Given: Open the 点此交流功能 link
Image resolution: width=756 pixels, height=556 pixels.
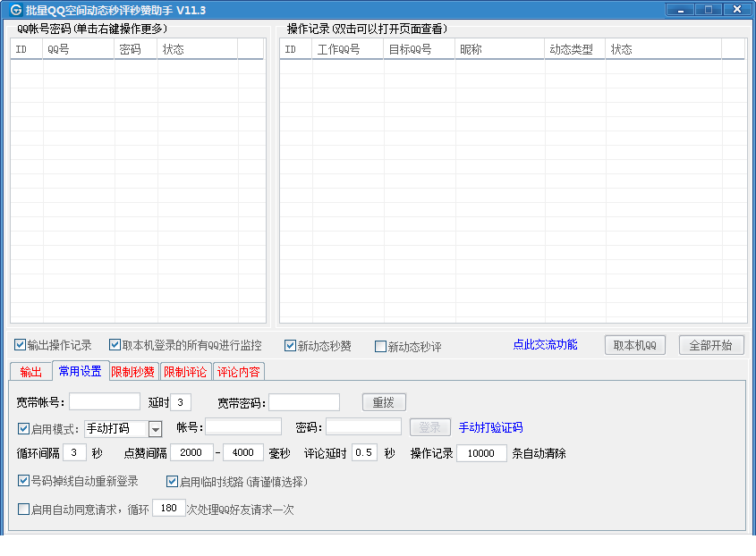Looking at the screenshot, I should pos(545,344).
